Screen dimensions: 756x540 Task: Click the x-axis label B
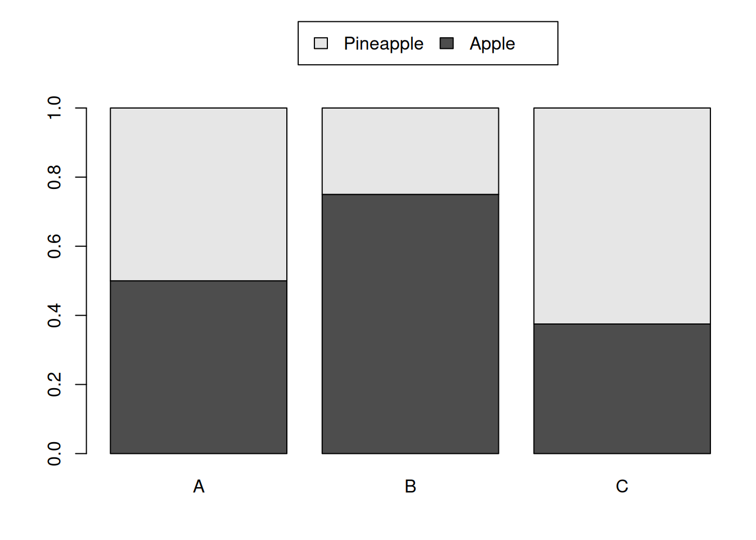410,486
